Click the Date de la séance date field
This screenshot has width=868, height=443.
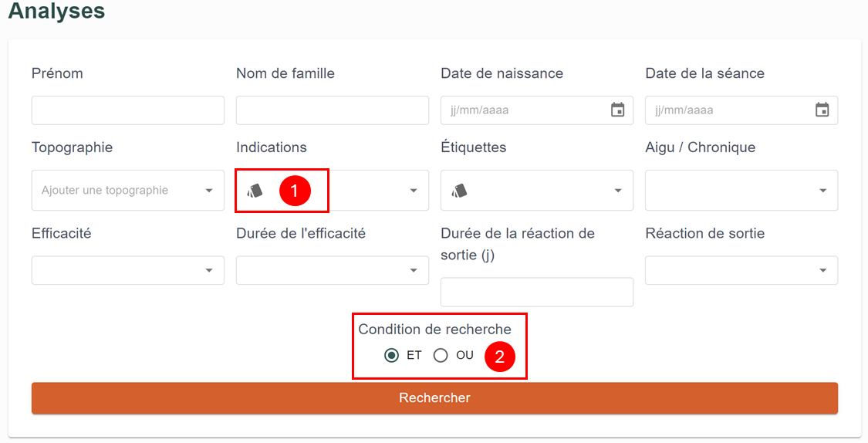tap(741, 110)
